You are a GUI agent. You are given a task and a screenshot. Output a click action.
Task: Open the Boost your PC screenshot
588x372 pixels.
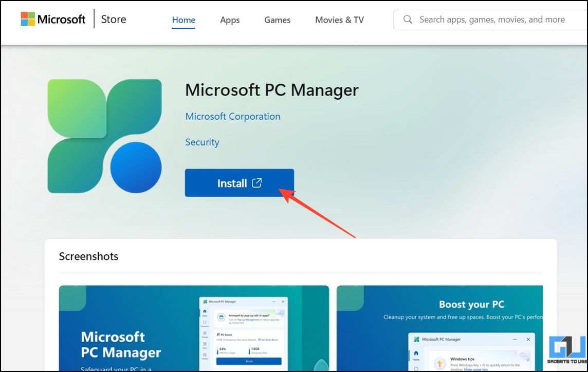(439, 328)
